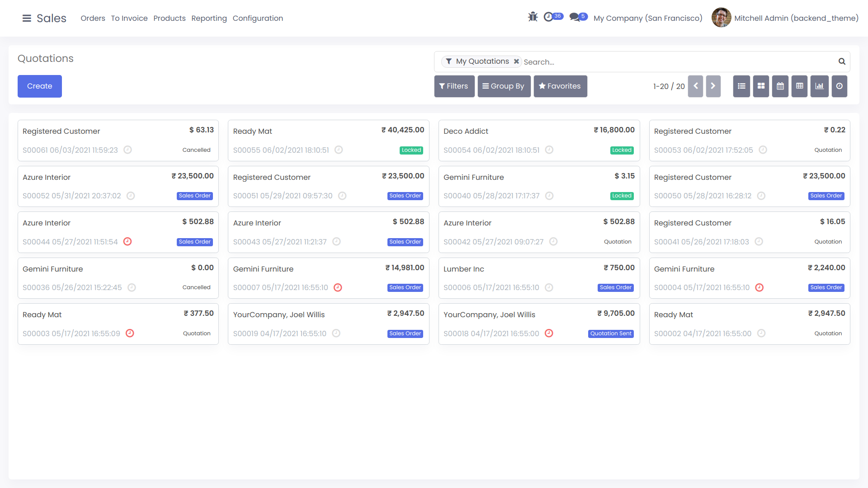Viewport: 868px width, 488px height.
Task: Switch to graph chart view
Action: point(819,86)
